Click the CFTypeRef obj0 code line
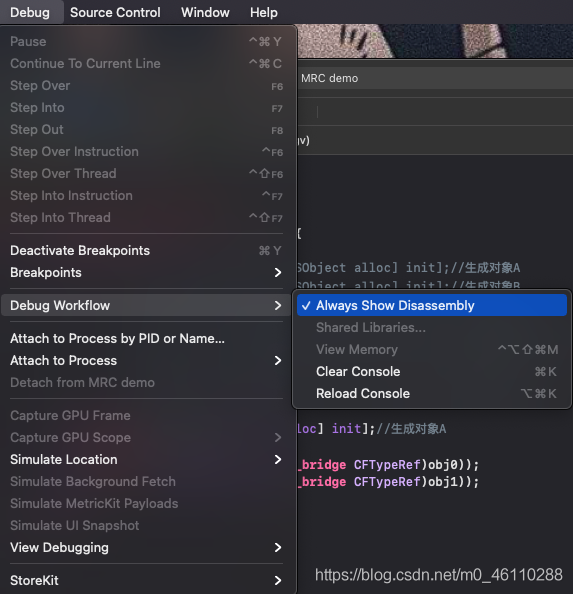 (x=389, y=465)
